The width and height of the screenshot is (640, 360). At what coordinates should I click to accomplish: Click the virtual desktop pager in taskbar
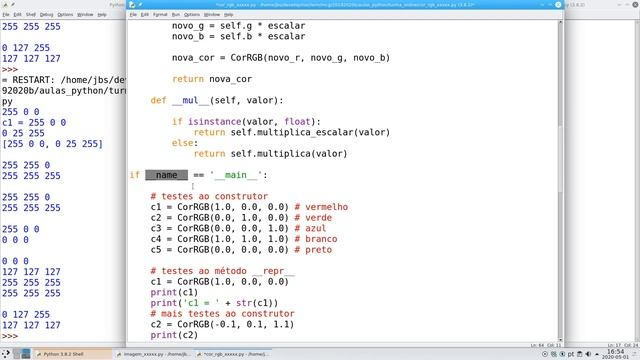coord(21,353)
